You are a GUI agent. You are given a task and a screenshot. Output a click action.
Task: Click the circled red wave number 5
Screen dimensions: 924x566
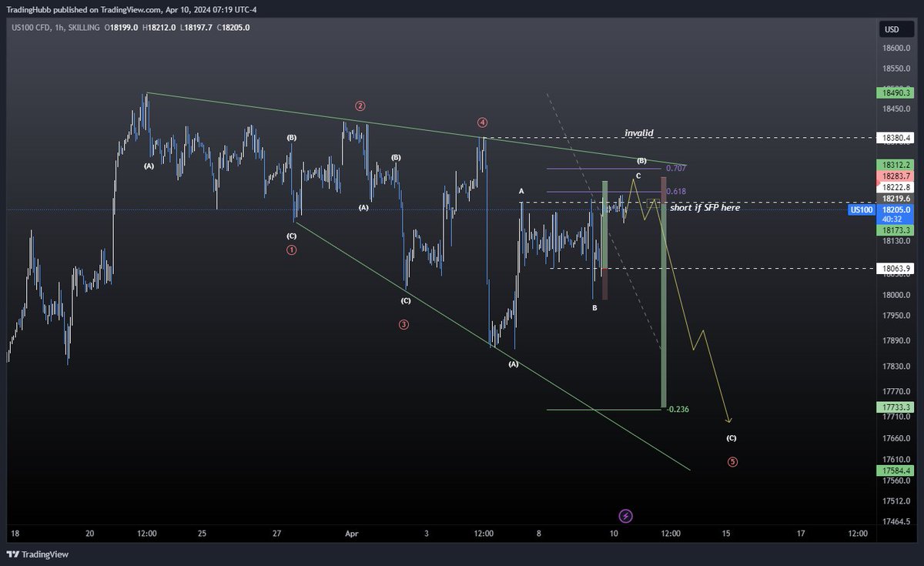pyautogui.click(x=732, y=462)
